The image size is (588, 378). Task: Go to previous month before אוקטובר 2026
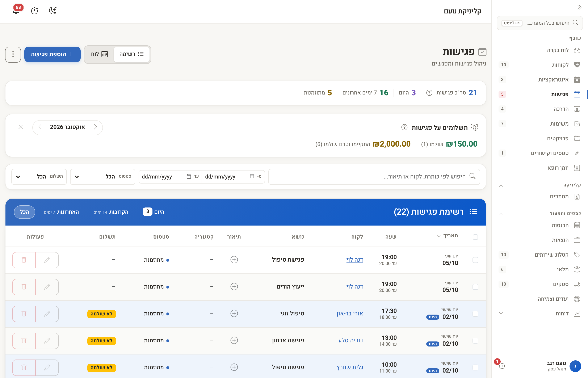pos(95,127)
